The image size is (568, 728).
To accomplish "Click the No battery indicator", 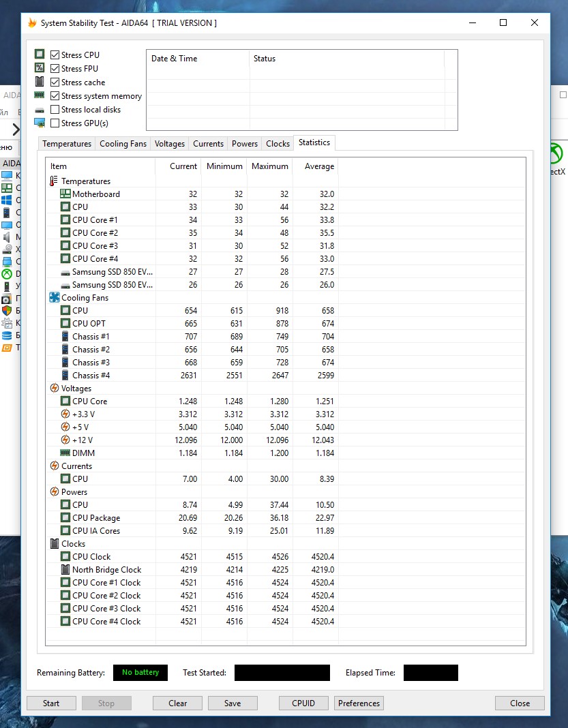I will [x=140, y=672].
